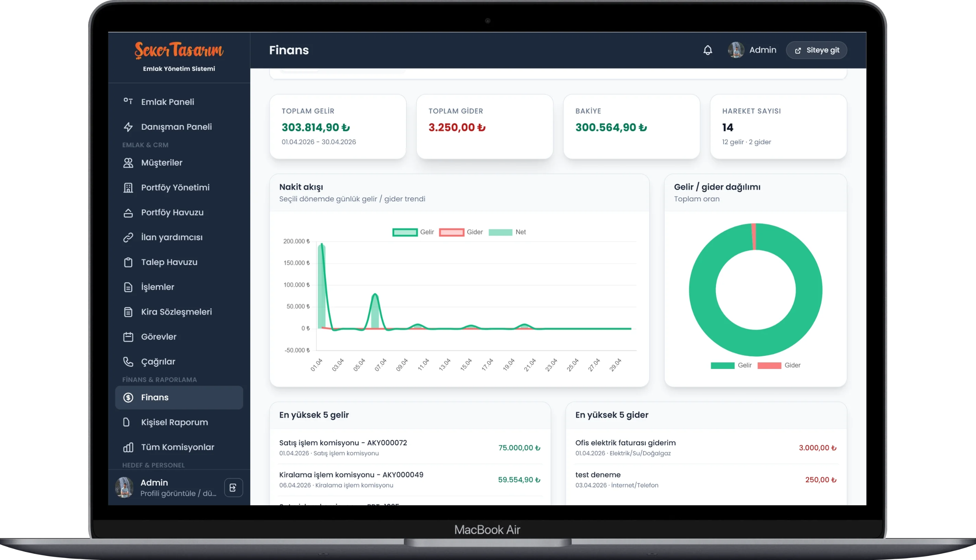Toggle Net series in Nakit akışı legend

click(507, 232)
